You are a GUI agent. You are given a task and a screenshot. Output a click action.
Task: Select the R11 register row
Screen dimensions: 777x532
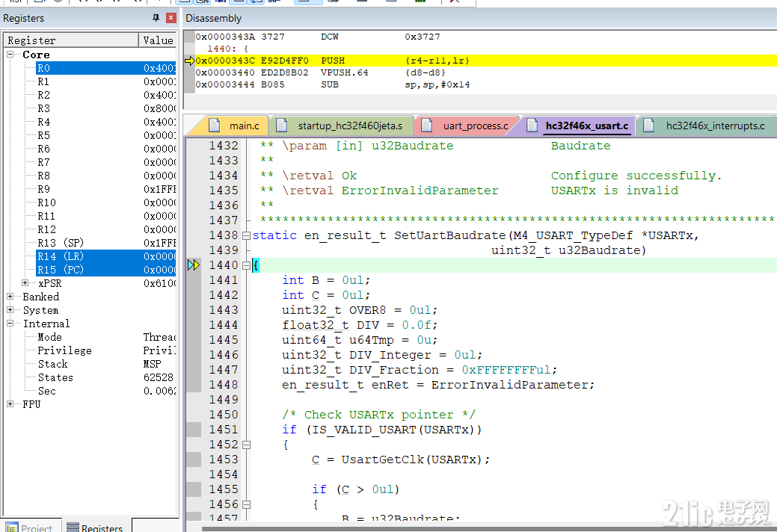point(106,216)
